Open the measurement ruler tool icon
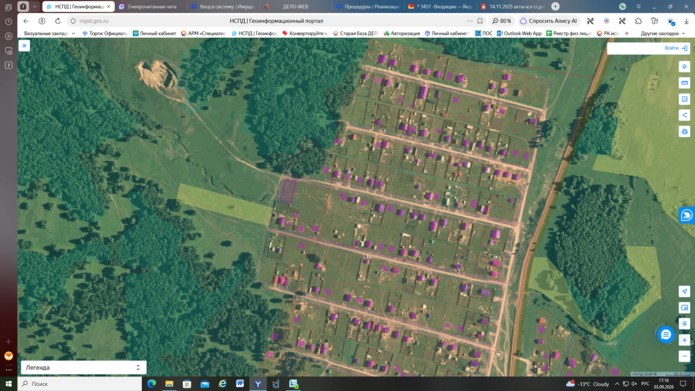This screenshot has height=391, width=695. coord(684,83)
